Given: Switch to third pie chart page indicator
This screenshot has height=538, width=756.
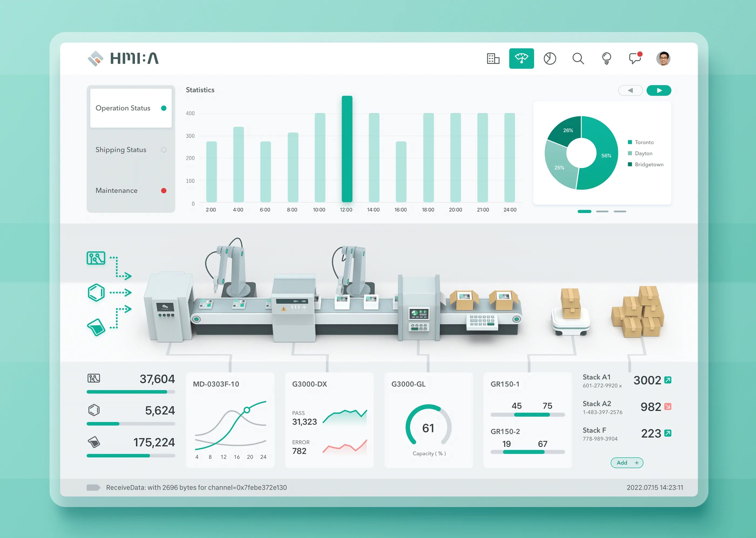Looking at the screenshot, I should point(620,211).
